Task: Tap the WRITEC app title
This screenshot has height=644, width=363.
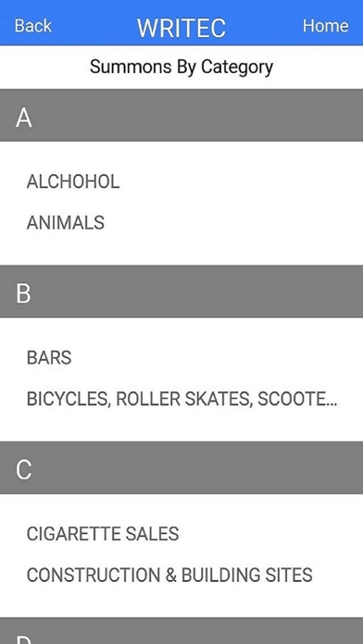Action: [181, 28]
